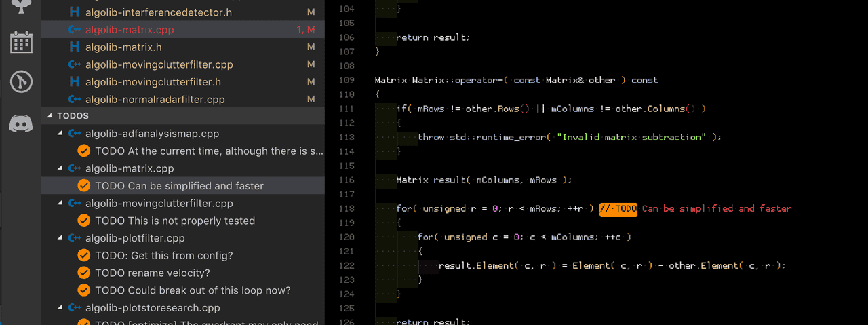Click the tree icon at top of activity bar
The width and height of the screenshot is (868, 325).
[21, 5]
